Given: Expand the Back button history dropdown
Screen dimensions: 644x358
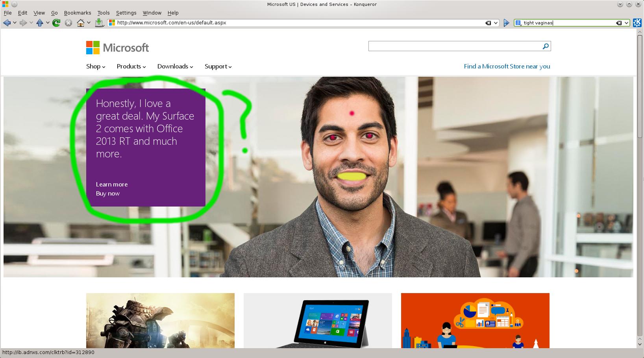Looking at the screenshot, I should click(15, 23).
